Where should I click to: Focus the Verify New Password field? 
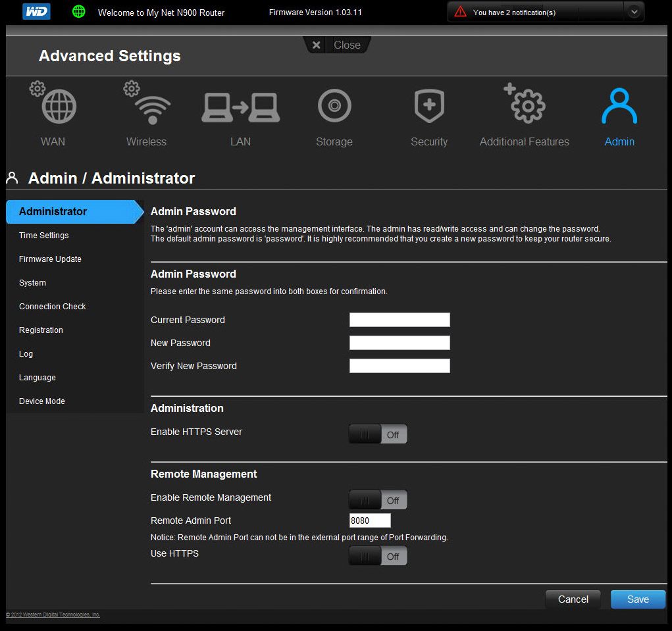(400, 366)
